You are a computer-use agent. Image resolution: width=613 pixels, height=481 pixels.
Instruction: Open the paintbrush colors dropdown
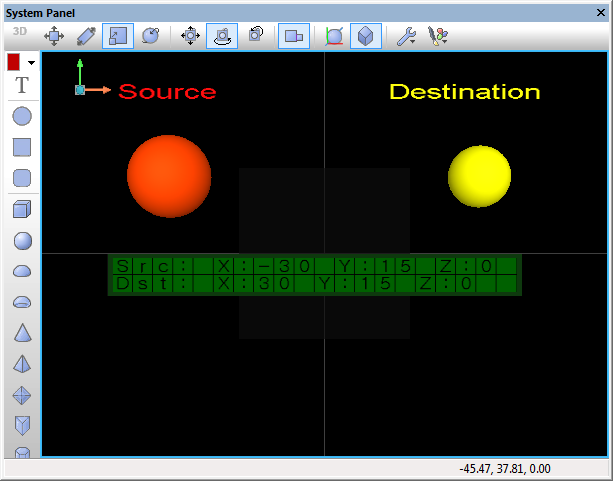click(x=438, y=36)
